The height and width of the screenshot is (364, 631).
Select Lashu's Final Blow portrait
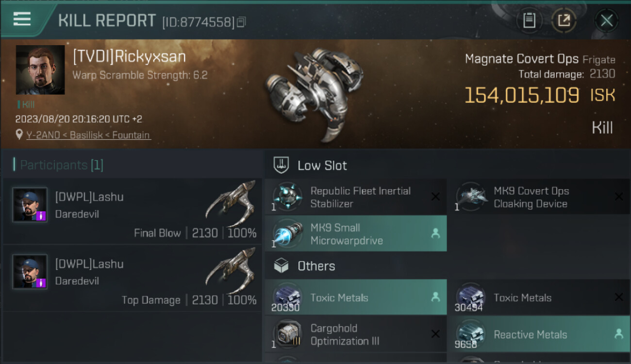[30, 205]
